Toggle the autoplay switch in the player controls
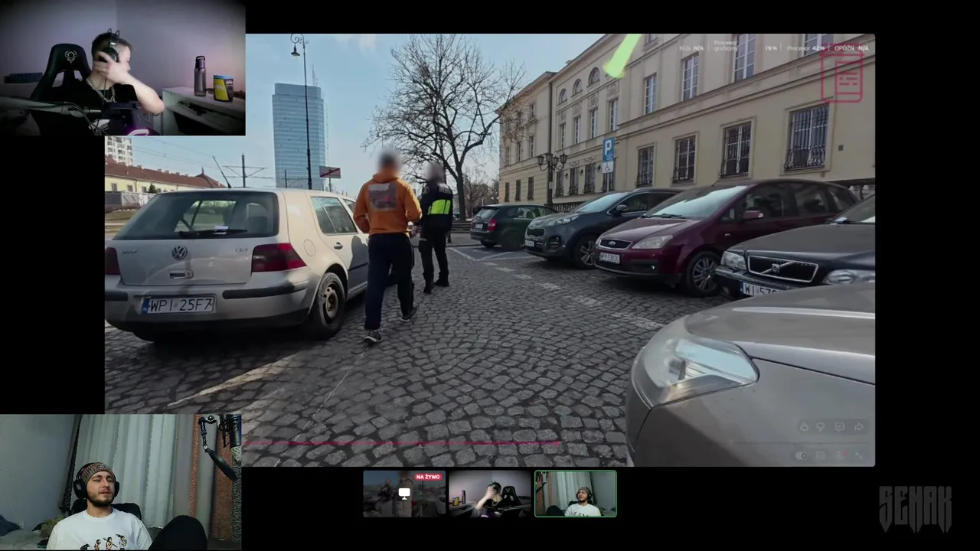The width and height of the screenshot is (980, 551). (801, 455)
